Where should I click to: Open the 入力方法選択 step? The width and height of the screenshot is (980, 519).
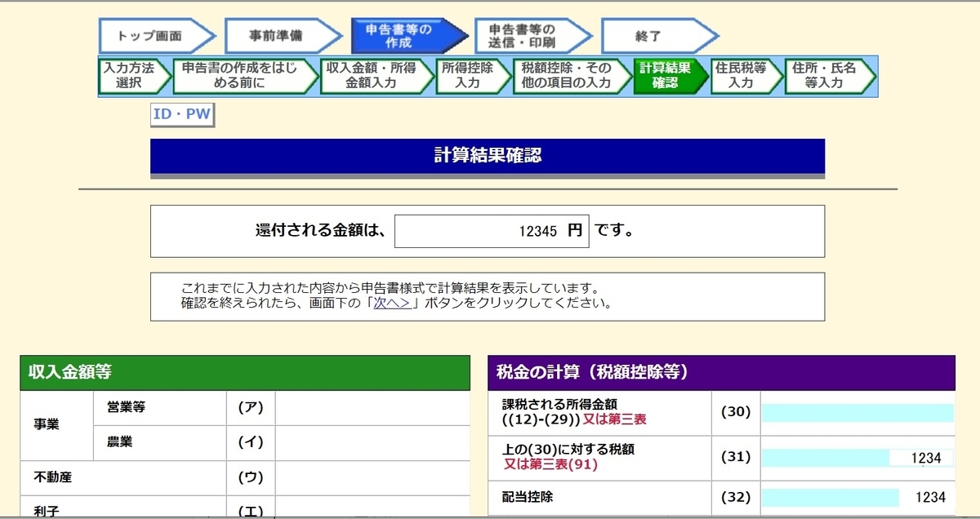(x=127, y=77)
